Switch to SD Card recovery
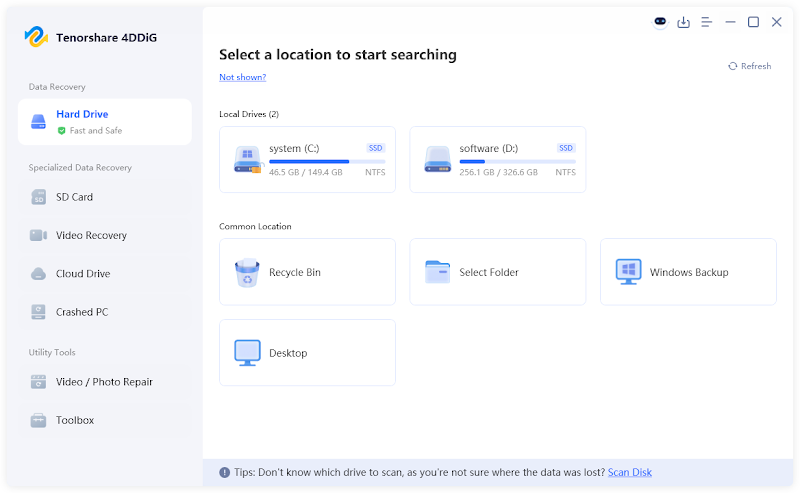This screenshot has height=493, width=800. 105,197
